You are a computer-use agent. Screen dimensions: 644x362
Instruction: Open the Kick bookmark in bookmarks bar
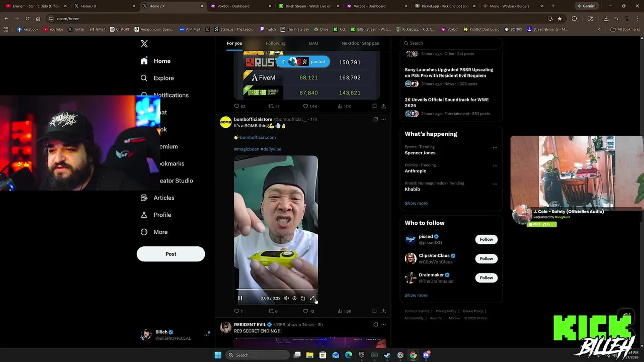click(340, 29)
